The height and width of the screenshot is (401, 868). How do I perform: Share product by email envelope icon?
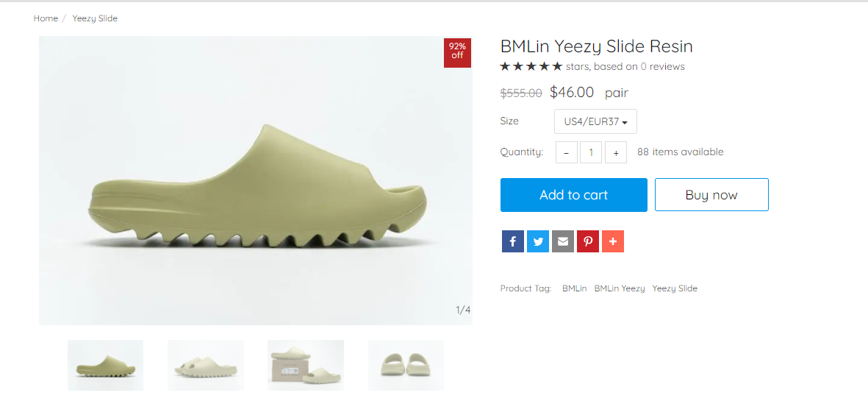(x=562, y=241)
